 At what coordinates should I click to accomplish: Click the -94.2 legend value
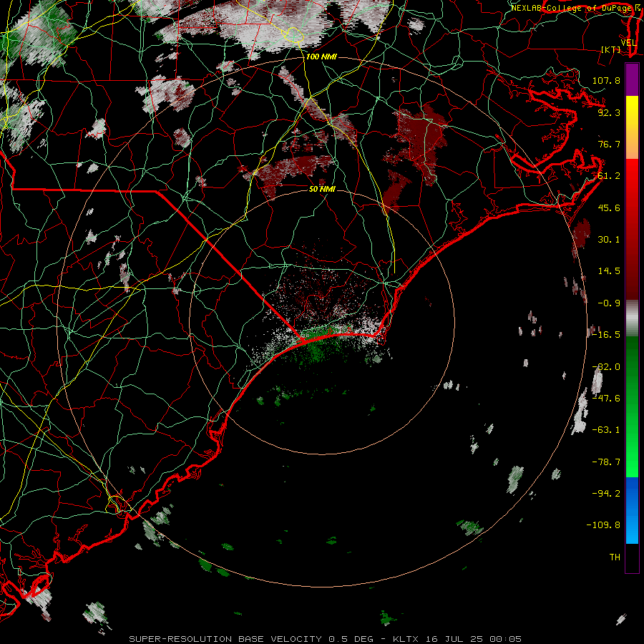point(606,493)
